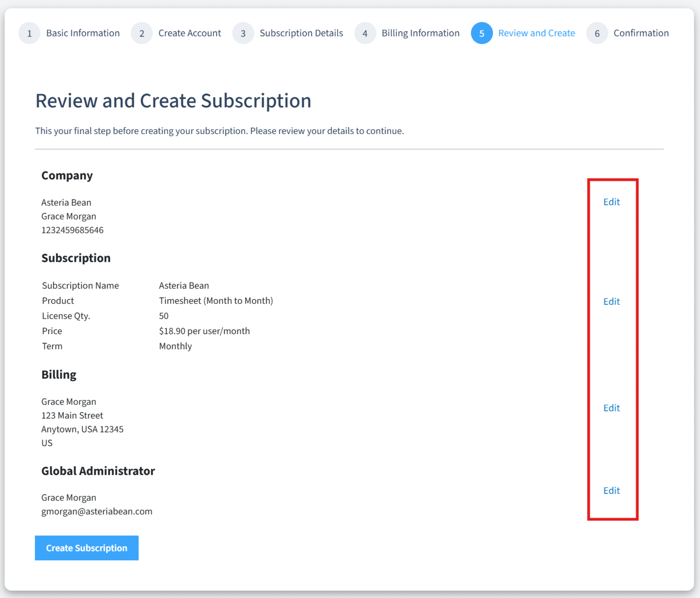700x598 pixels.
Task: Click the gmorgan@asteriabean.com email text
Action: (x=97, y=512)
